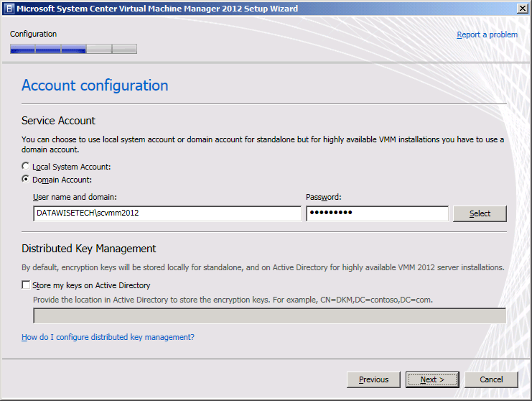Click the text 'By default, encryption keys will be stored'
Viewport: 532px width, 401px height.
tap(93, 267)
